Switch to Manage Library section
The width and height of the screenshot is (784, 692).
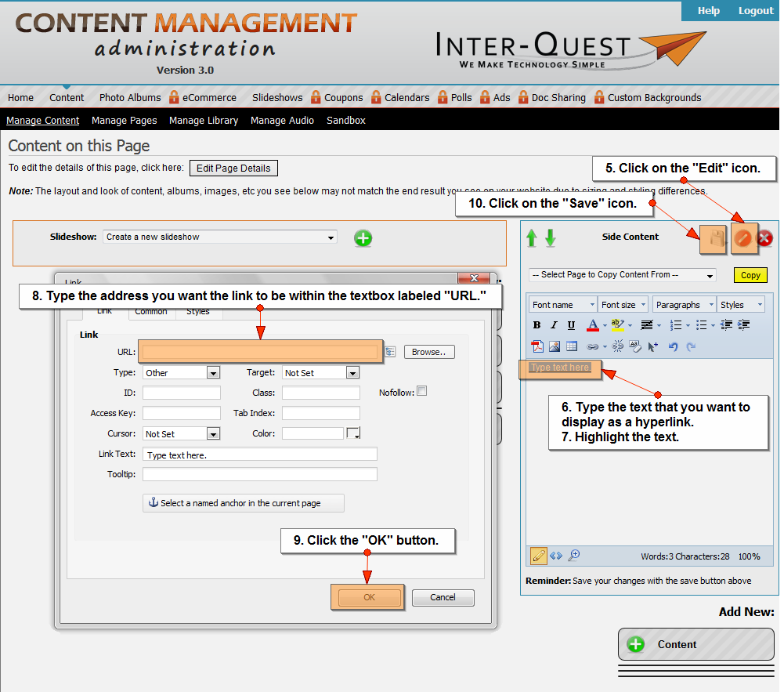(204, 121)
